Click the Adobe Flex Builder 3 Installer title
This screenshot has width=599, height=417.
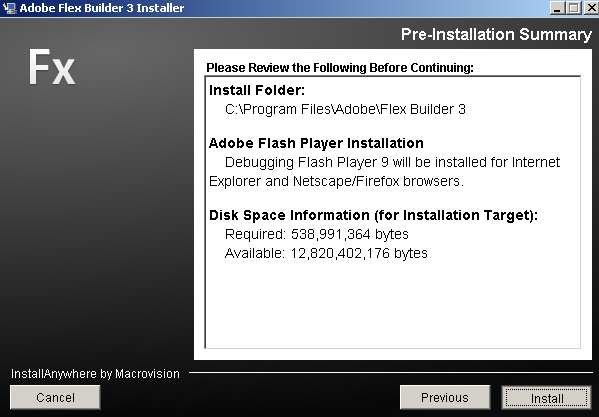tap(102, 8)
